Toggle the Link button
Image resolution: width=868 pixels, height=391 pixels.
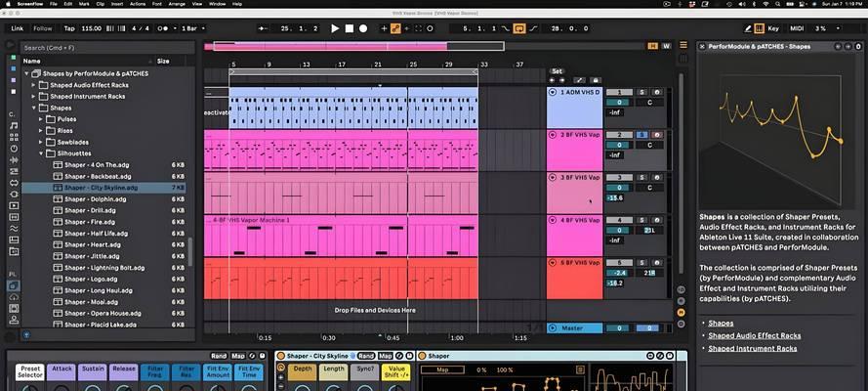click(18, 28)
